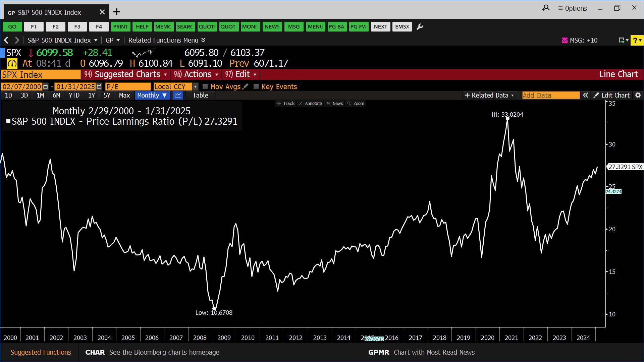The height and width of the screenshot is (362, 644).
Task: Enable the Mov Avgs checkbox
Action: click(205, 87)
